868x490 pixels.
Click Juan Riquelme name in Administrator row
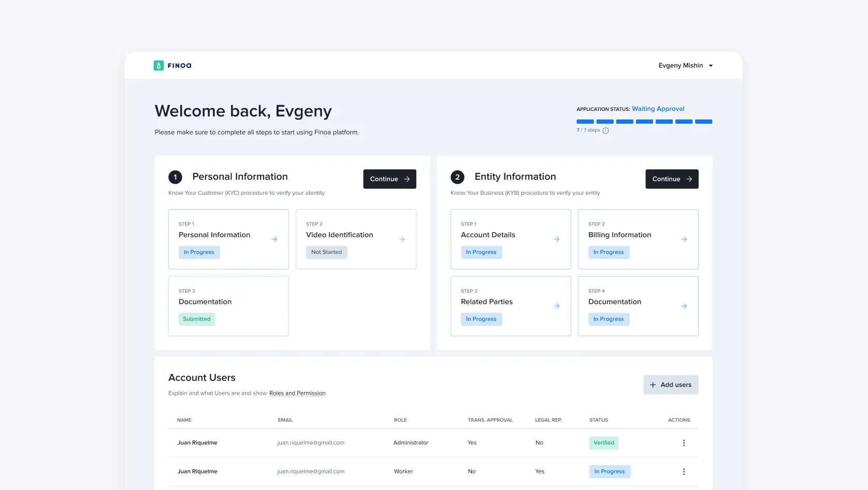[x=197, y=443]
